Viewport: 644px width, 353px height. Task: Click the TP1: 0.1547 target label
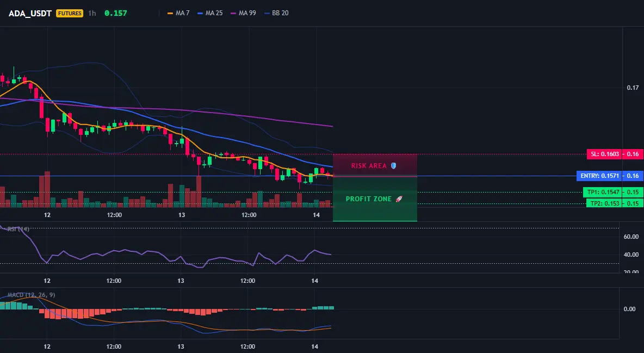tap(602, 192)
